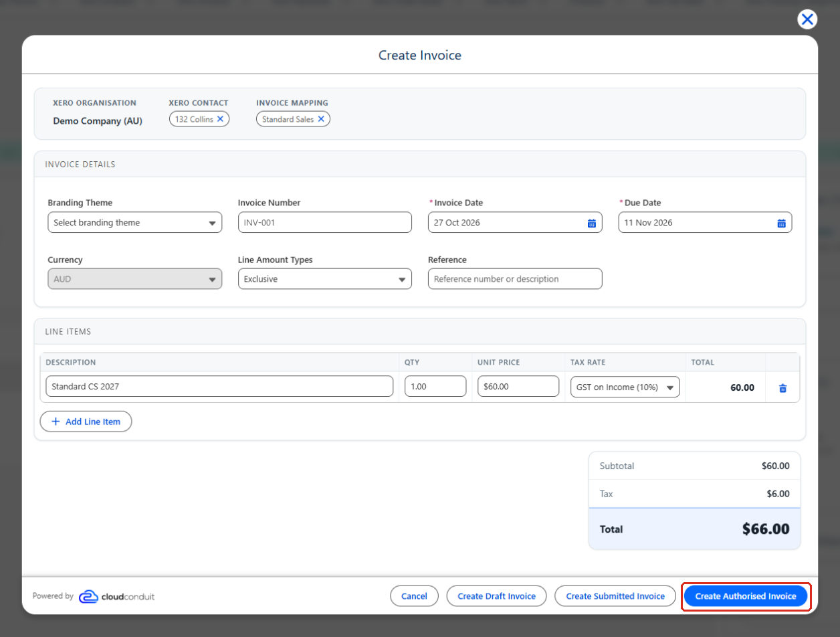This screenshot has height=637, width=840.
Task: Click the quantity field showing 1.00
Action: (435, 387)
